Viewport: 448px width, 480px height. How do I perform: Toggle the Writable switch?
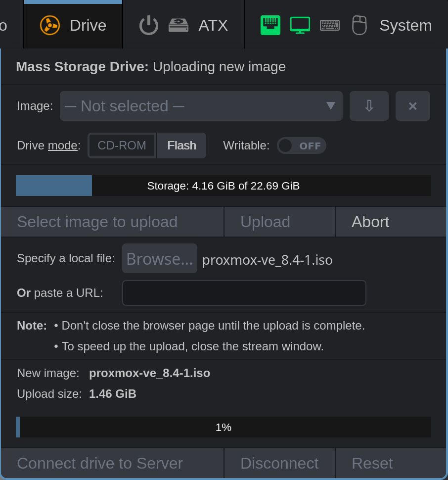coord(302,145)
